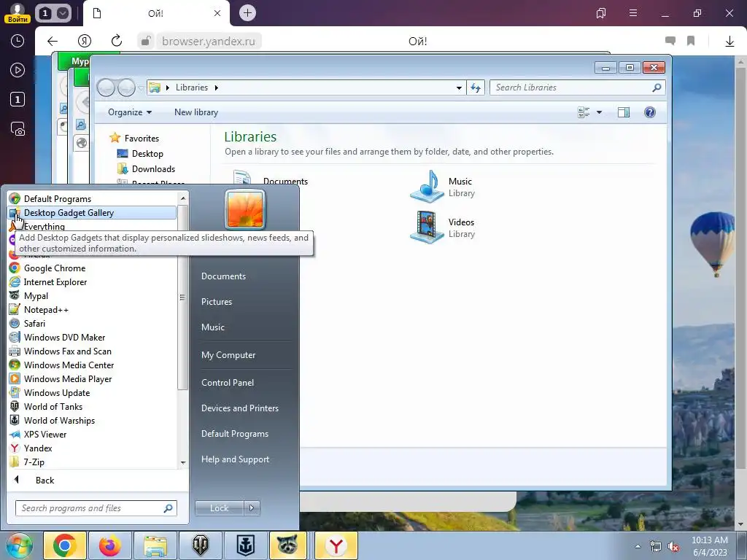
Task: Click the address bar refresh arrows button
Action: pos(476,87)
